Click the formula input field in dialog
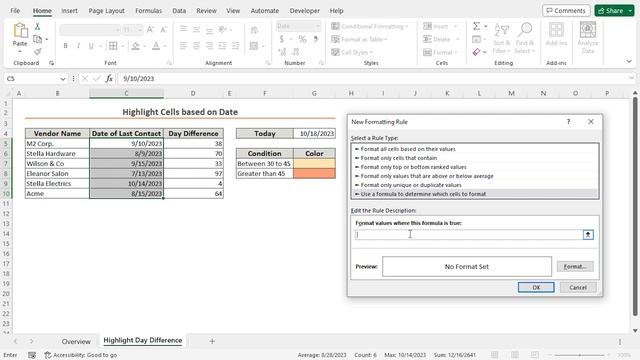Screen dimensions: 640x360 [469, 234]
